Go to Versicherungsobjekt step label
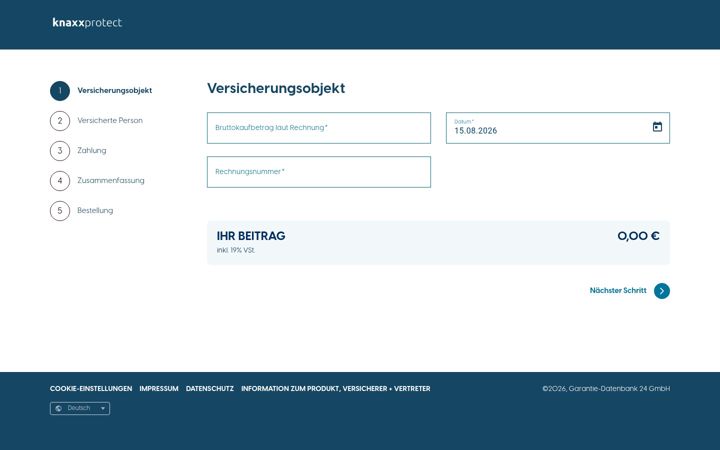This screenshot has height=450, width=720. tap(114, 90)
